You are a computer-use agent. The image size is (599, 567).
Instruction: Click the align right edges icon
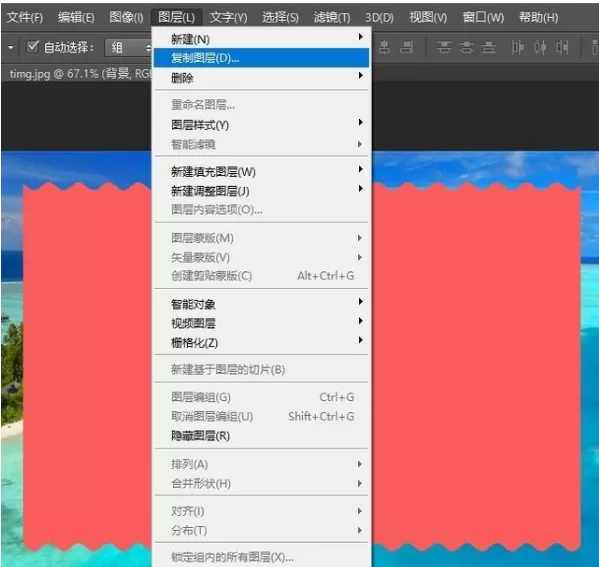(406, 47)
